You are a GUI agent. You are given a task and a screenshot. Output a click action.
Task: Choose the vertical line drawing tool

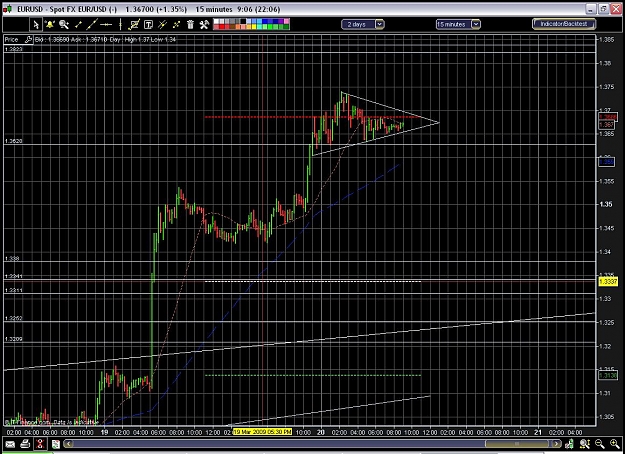tap(120, 25)
